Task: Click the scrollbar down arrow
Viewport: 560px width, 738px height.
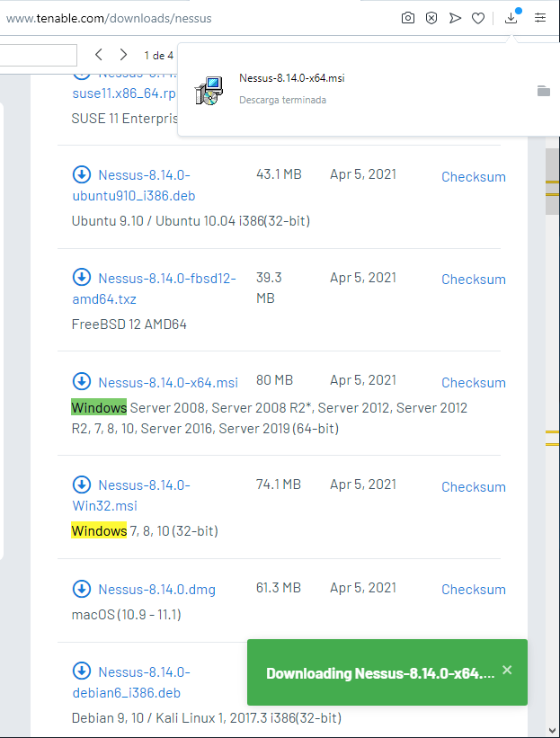Action: click(553, 731)
